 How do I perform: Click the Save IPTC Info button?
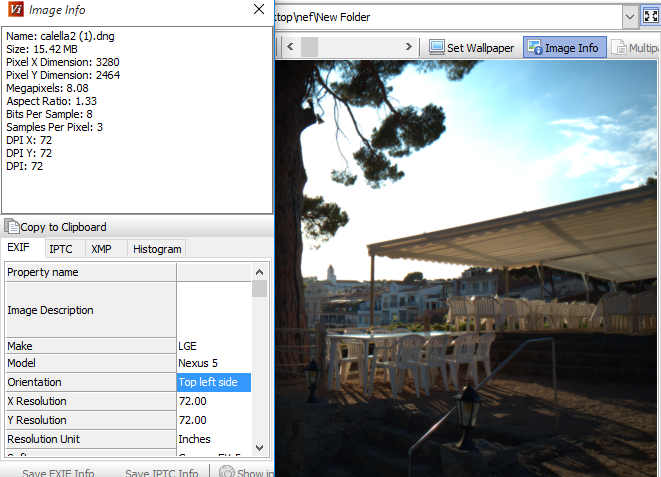pos(161,473)
